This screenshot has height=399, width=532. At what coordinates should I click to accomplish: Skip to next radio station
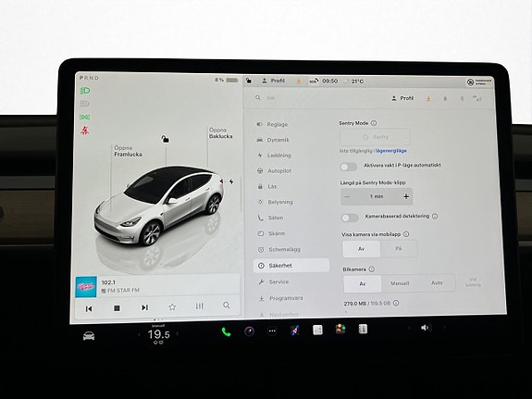click(x=145, y=307)
